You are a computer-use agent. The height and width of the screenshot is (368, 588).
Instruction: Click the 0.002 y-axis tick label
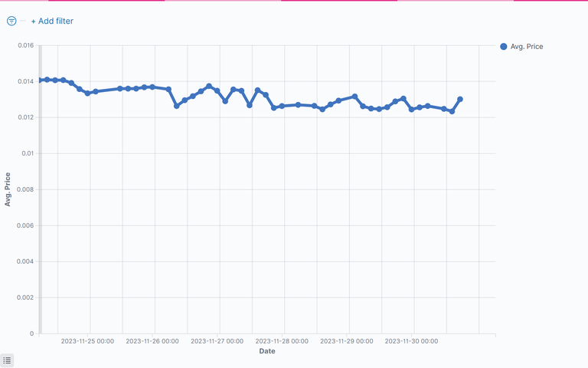[x=26, y=297]
